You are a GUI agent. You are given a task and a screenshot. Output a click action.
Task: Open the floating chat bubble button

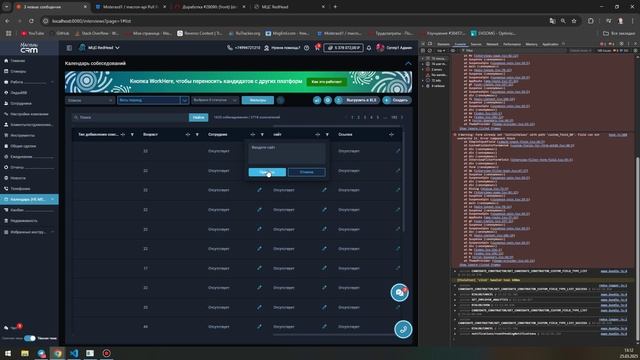point(400,293)
